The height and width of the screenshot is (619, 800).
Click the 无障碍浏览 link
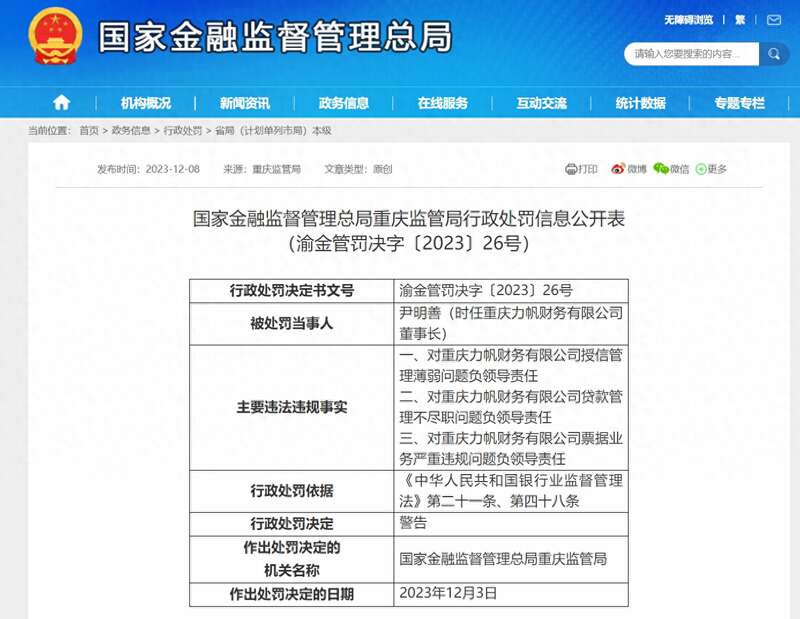[x=688, y=20]
